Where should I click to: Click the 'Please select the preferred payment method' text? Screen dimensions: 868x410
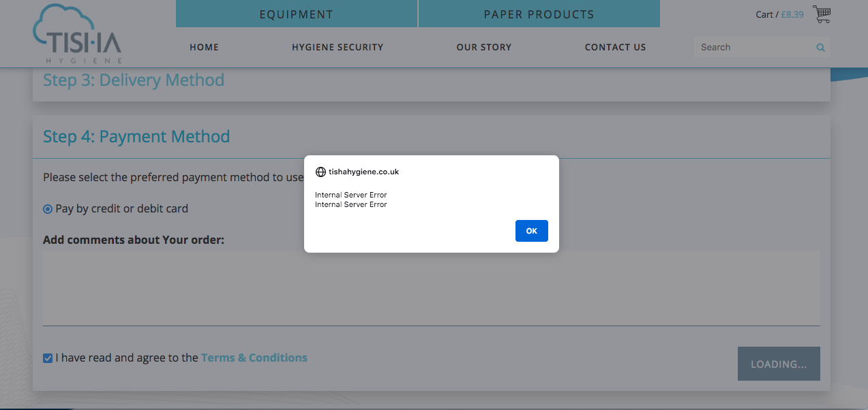coord(173,178)
